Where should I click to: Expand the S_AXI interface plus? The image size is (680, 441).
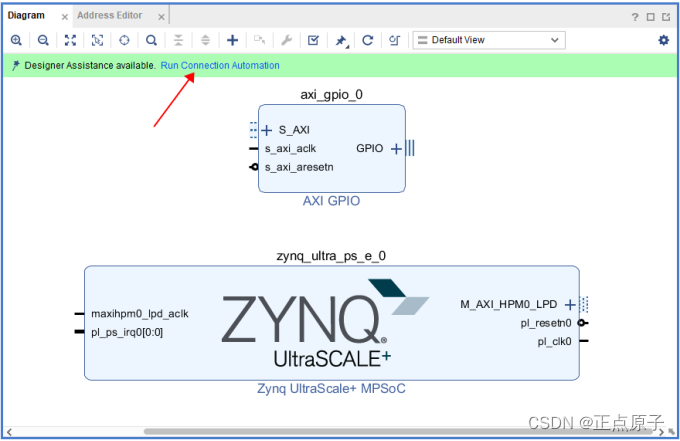click(x=266, y=130)
